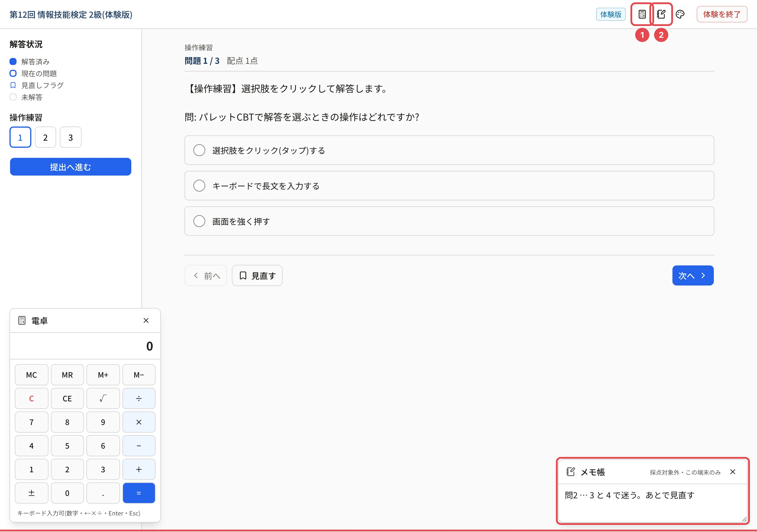This screenshot has width=757, height=532.
Task: Click 提出へ進む submit button
Action: point(71,167)
